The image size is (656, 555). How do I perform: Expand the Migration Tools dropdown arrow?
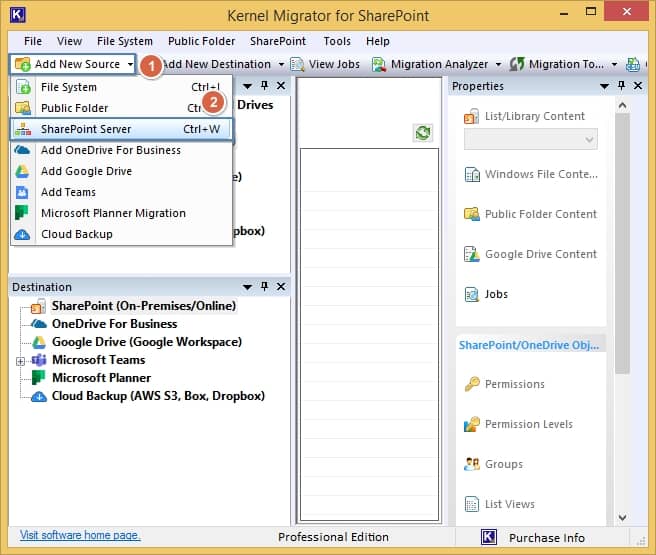614,64
